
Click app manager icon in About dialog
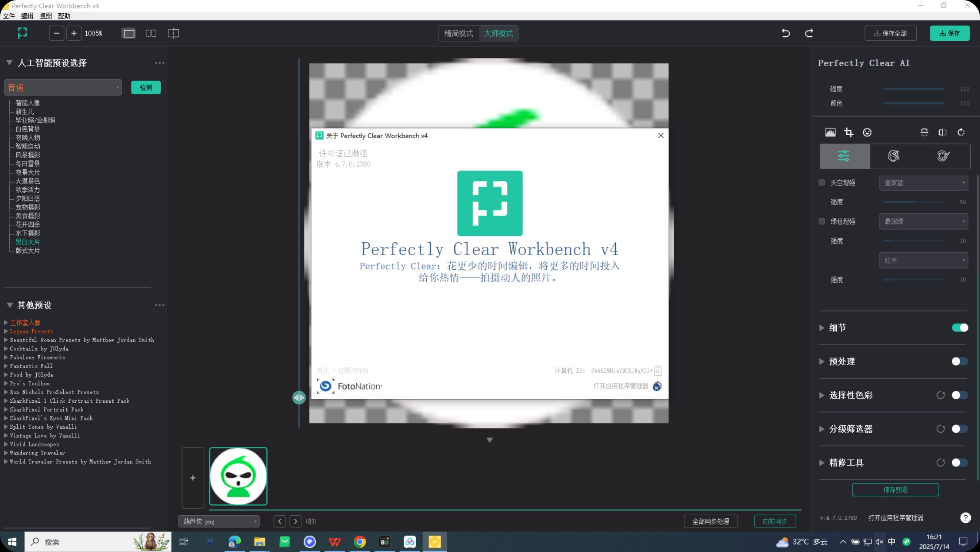(657, 386)
